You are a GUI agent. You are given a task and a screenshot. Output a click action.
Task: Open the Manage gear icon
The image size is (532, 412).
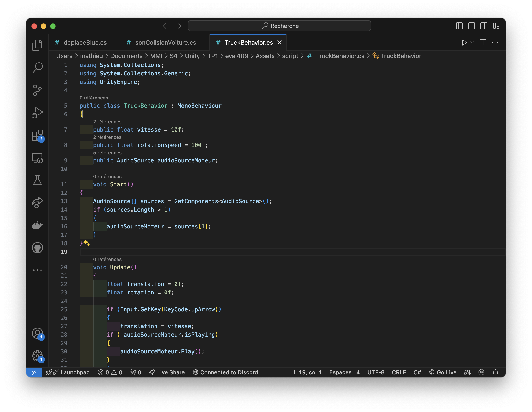[37, 356]
